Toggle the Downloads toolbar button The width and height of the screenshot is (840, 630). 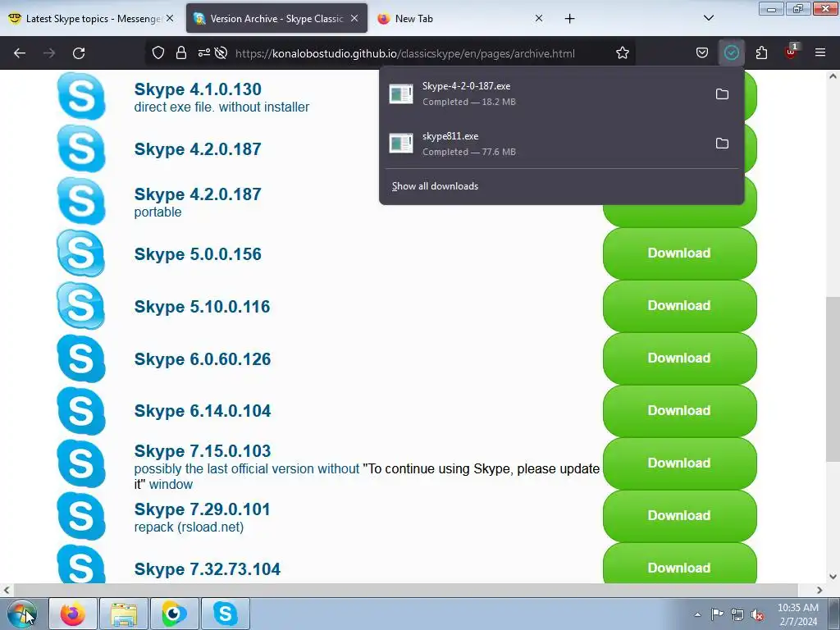(x=731, y=53)
